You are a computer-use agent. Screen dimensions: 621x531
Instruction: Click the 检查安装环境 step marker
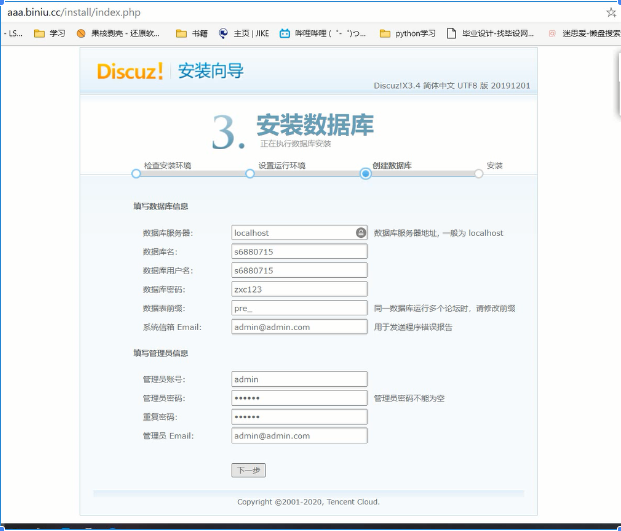[x=136, y=174]
